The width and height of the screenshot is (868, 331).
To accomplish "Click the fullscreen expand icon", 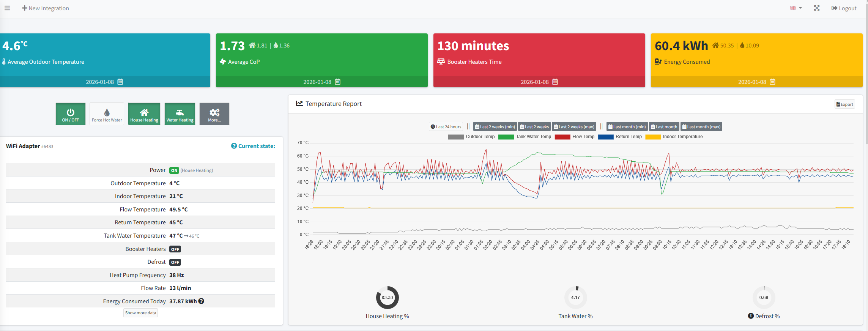I will click(817, 8).
